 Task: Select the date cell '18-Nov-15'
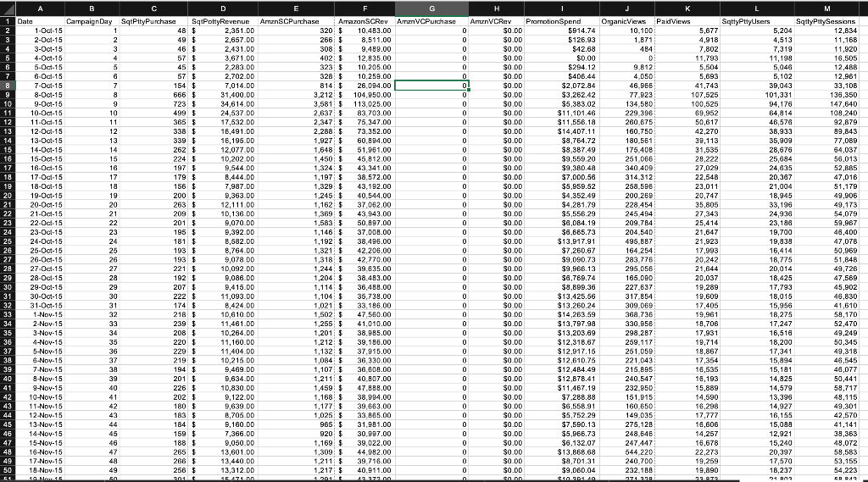pyautogui.click(x=40, y=470)
